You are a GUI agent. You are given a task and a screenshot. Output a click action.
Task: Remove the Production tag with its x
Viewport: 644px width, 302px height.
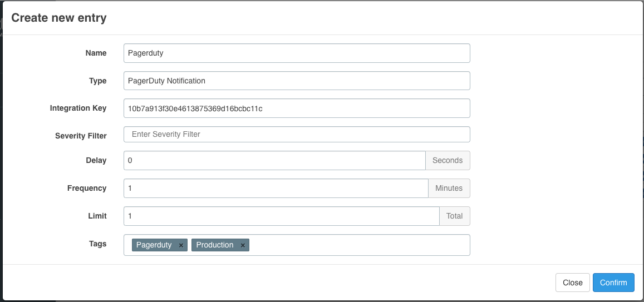point(243,245)
